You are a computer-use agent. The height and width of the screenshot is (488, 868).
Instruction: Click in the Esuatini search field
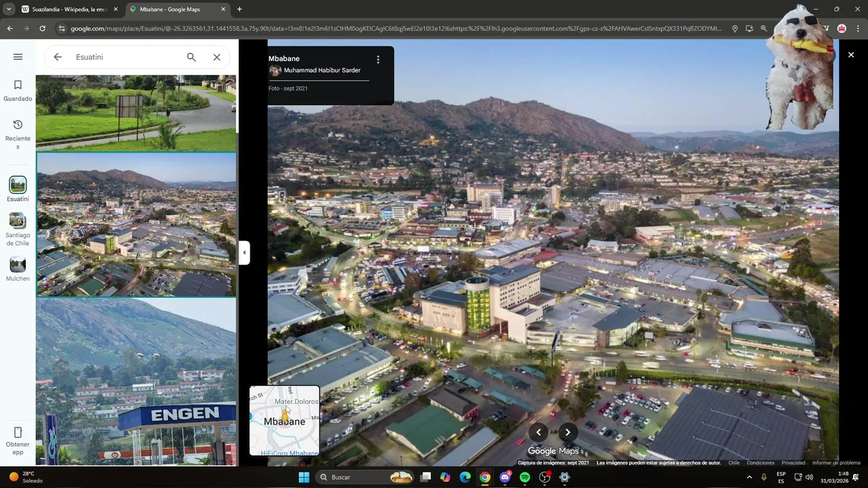(x=125, y=57)
